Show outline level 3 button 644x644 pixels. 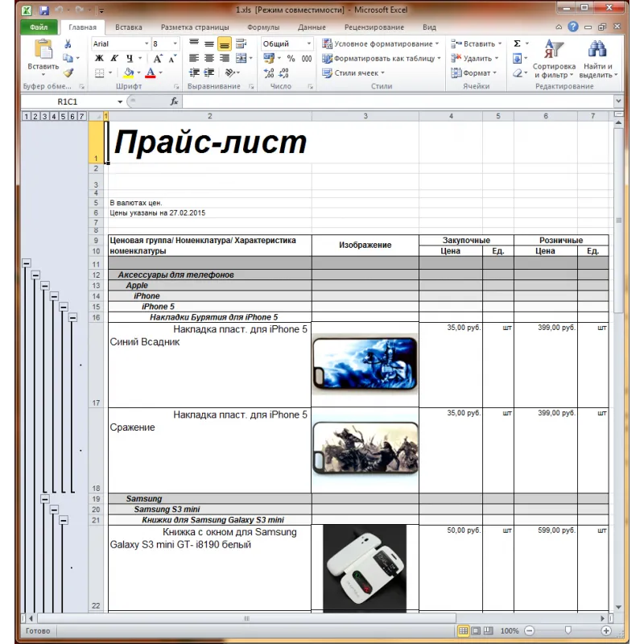[x=44, y=116]
